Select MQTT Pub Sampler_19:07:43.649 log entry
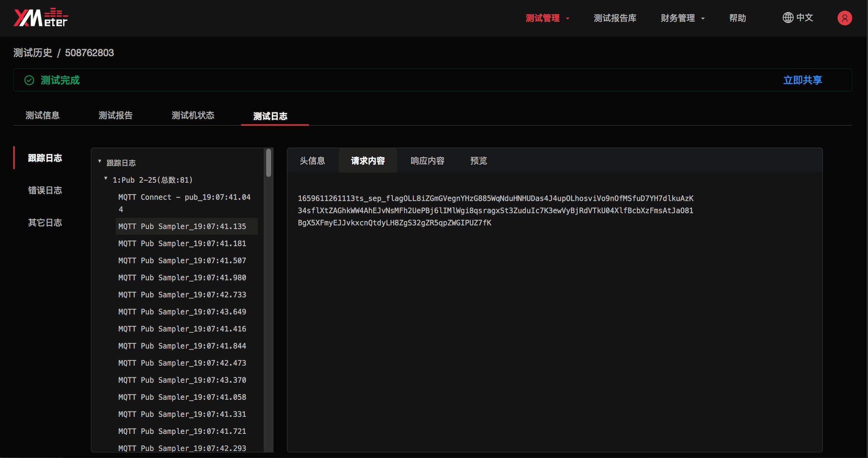868x458 pixels. [182, 311]
